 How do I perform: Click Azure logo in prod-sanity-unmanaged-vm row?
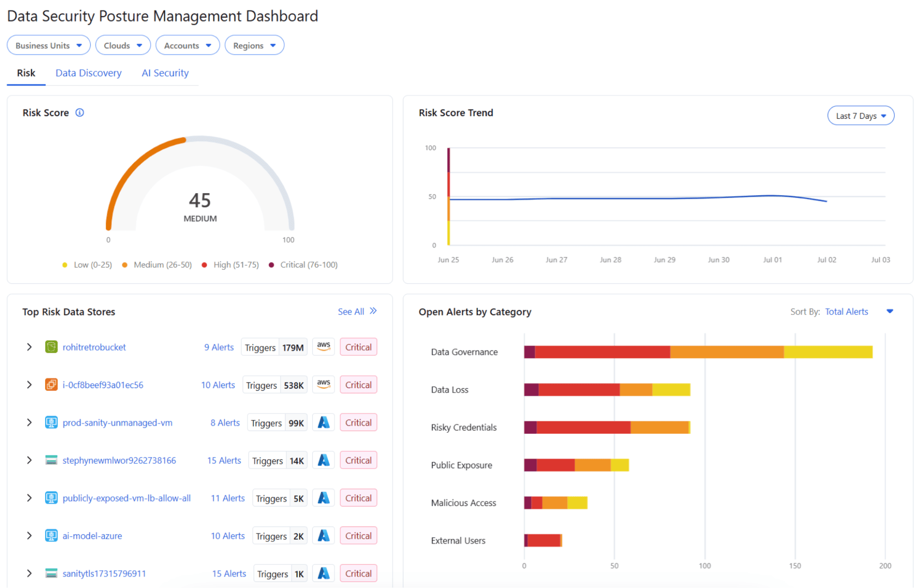tap(323, 422)
